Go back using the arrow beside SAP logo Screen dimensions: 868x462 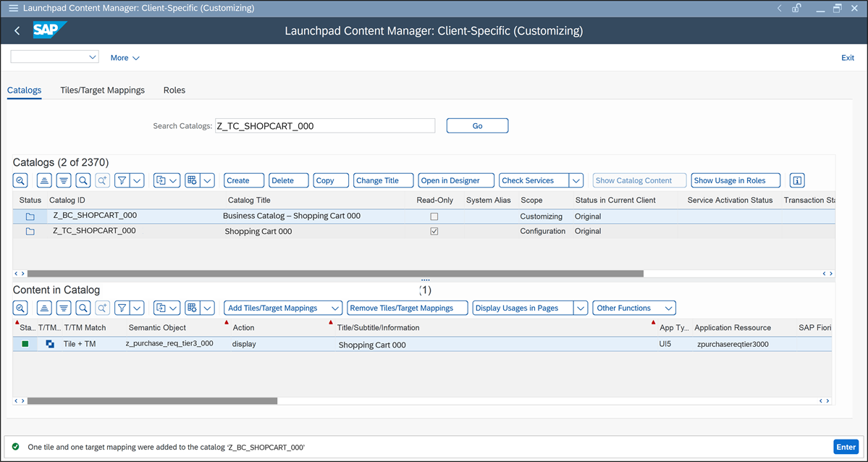17,31
